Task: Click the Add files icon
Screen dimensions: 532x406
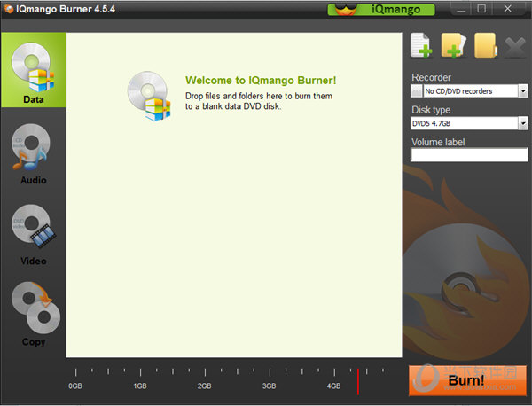Action: pyautogui.click(x=421, y=45)
